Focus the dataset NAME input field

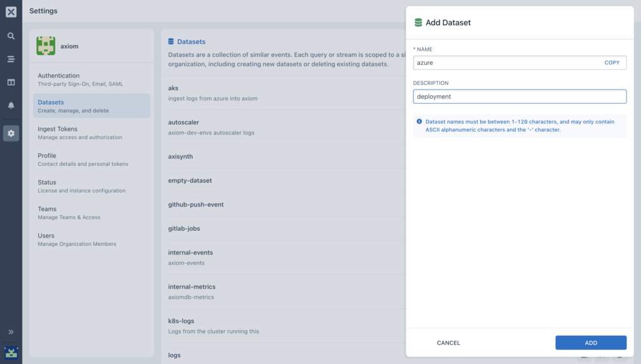[520, 63]
